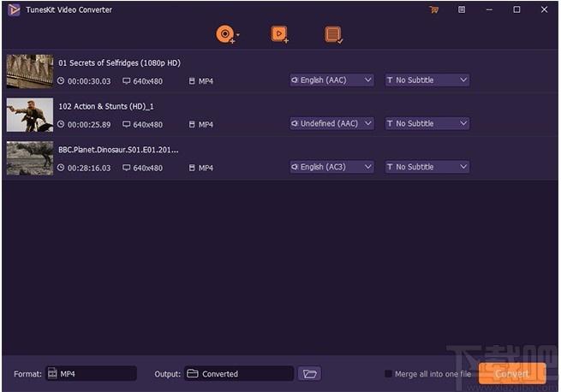Expand Undefined (AAC) audio track dropdown

pyautogui.click(x=332, y=123)
